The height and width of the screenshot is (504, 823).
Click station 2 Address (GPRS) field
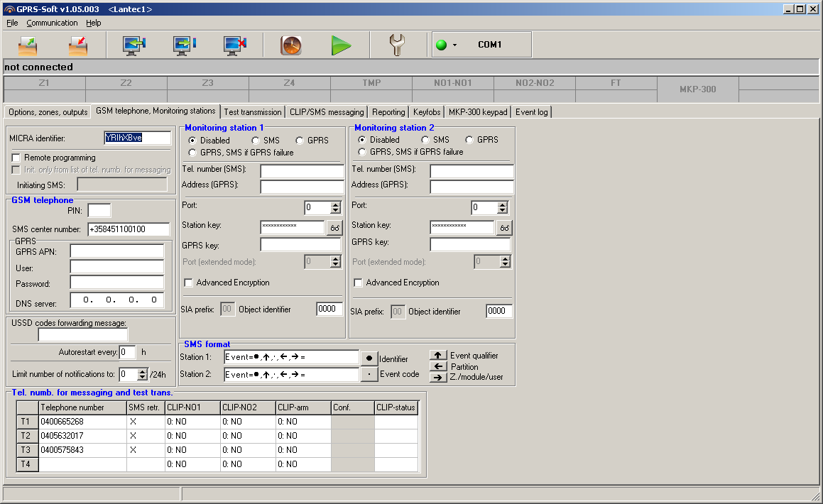[472, 187]
